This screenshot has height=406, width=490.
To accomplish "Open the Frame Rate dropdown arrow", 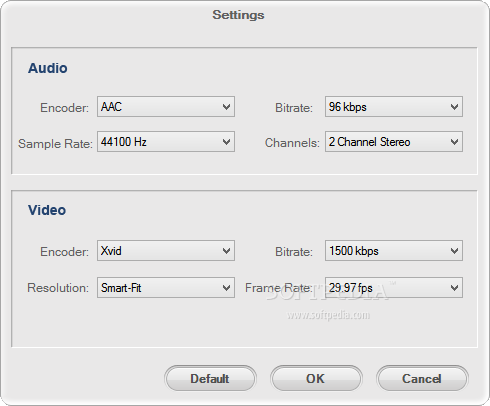I will pyautogui.click(x=454, y=288).
